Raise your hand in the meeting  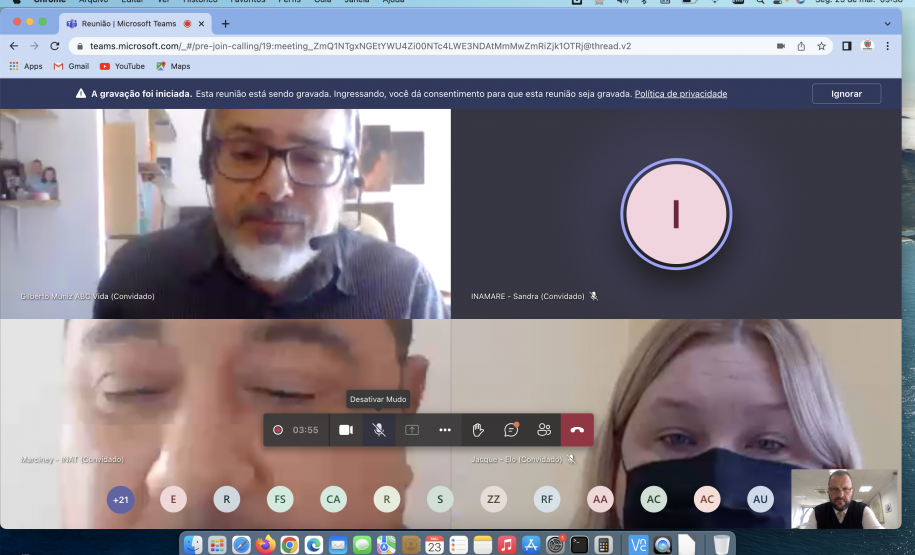478,430
